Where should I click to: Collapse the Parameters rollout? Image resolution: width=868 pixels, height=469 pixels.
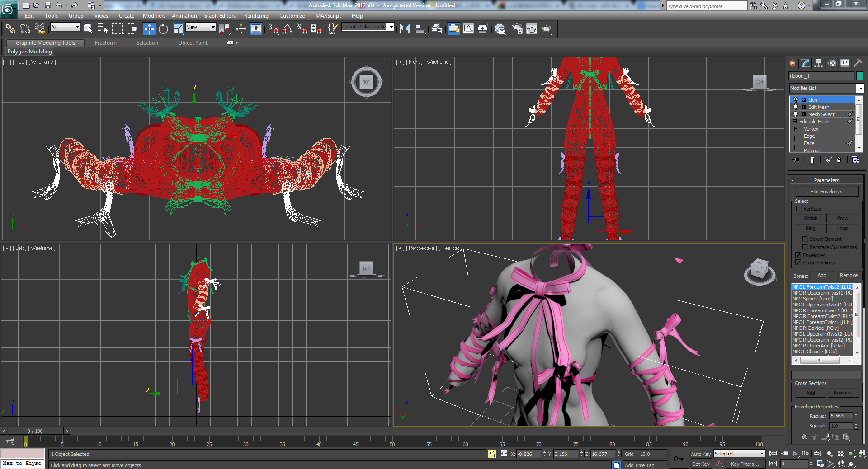click(826, 180)
